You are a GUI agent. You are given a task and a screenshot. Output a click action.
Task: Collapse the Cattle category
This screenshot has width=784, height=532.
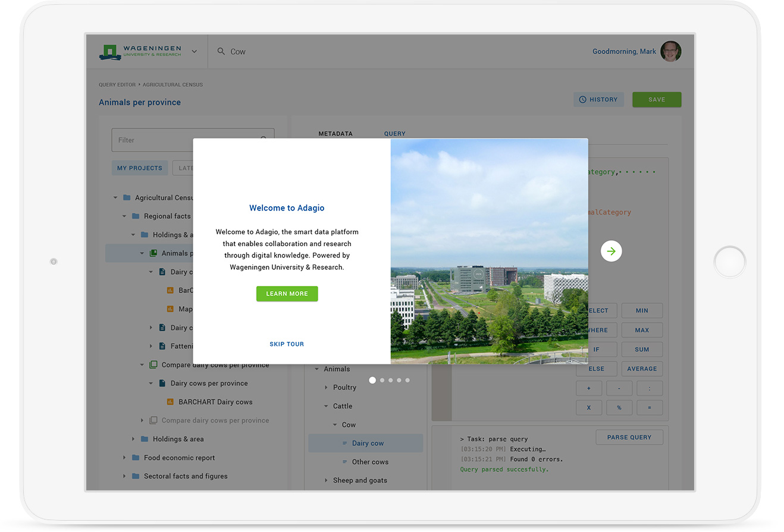(x=326, y=406)
